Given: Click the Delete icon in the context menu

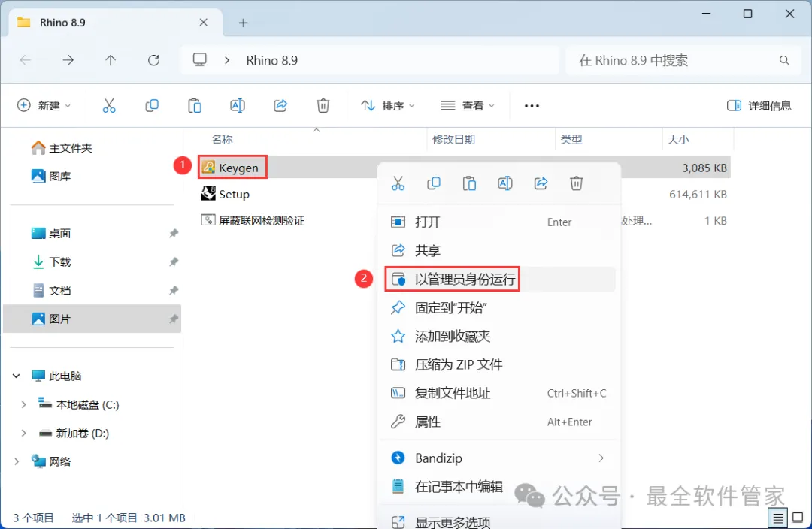Looking at the screenshot, I should [577, 183].
